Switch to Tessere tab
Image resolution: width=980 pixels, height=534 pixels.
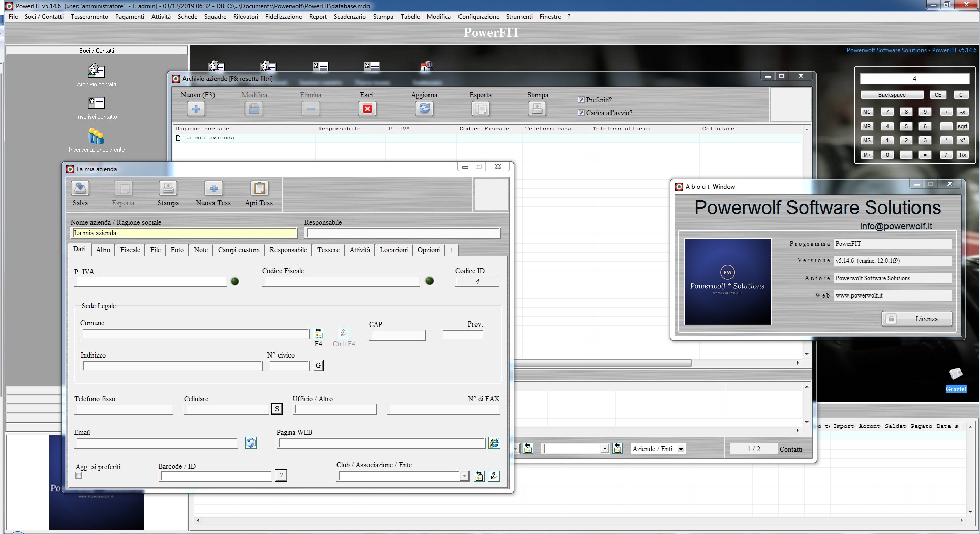click(328, 250)
